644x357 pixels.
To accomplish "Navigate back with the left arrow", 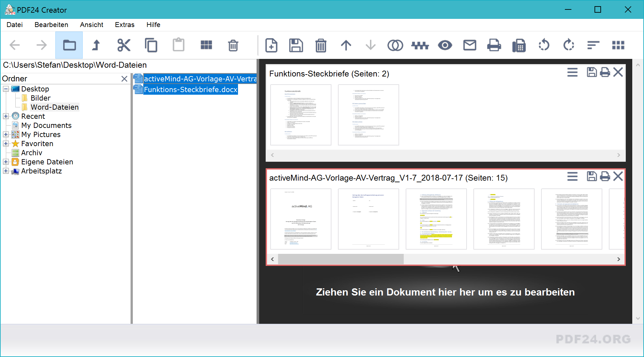I will pos(15,45).
